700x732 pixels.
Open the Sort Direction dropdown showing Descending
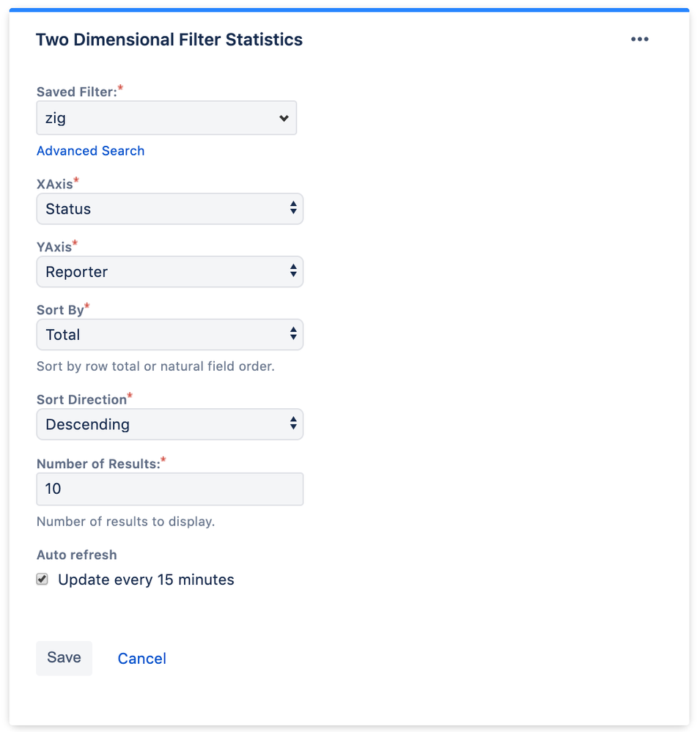[170, 424]
